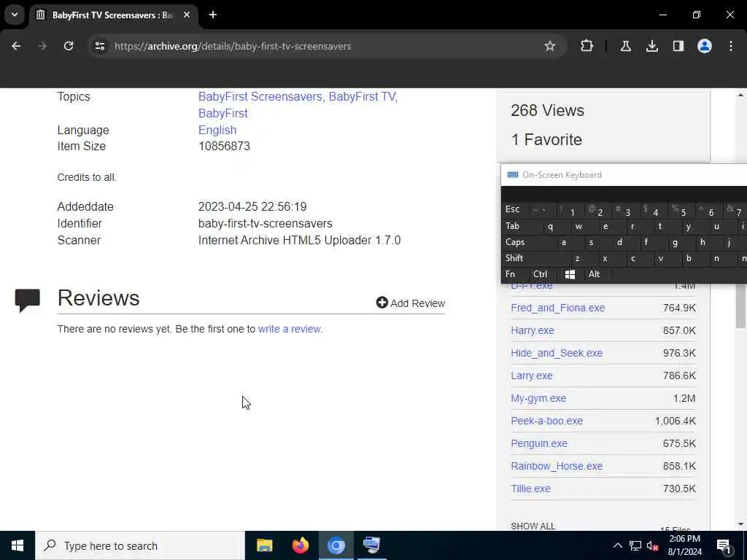Open the tab search dropdown arrow
747x560 pixels.
[x=15, y=15]
